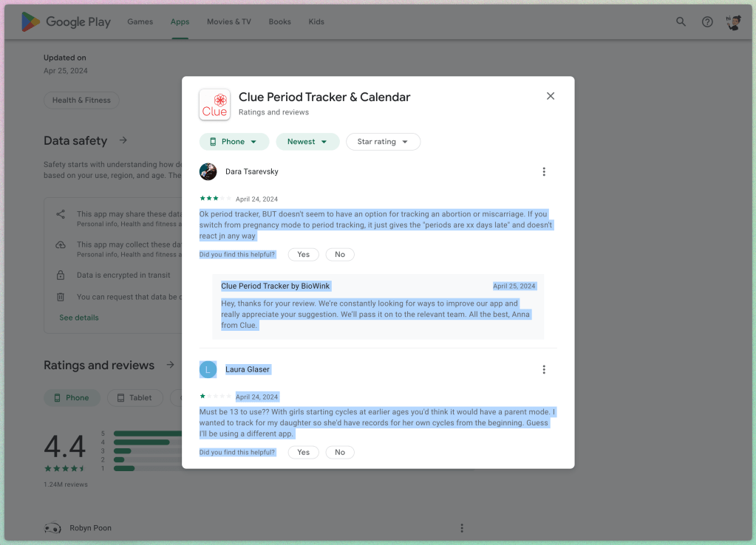Click Dara Tsarevsky's profile avatar

pyautogui.click(x=208, y=172)
